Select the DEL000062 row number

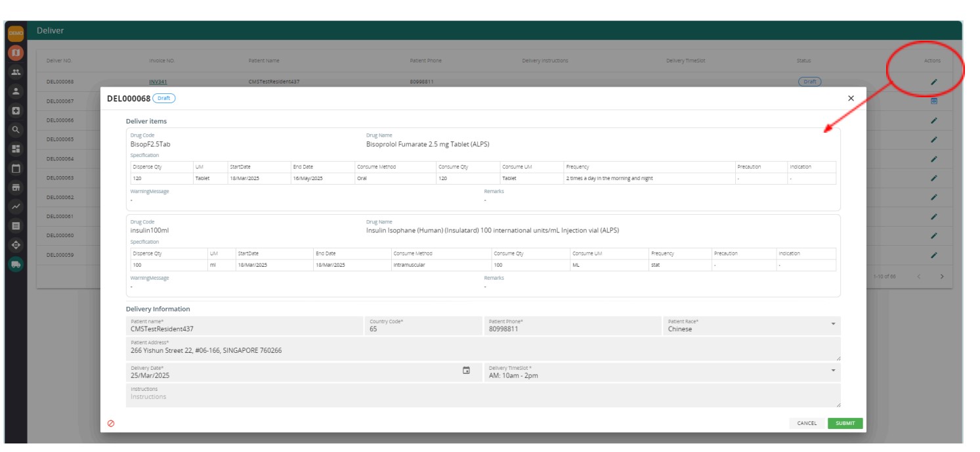pyautogui.click(x=60, y=198)
